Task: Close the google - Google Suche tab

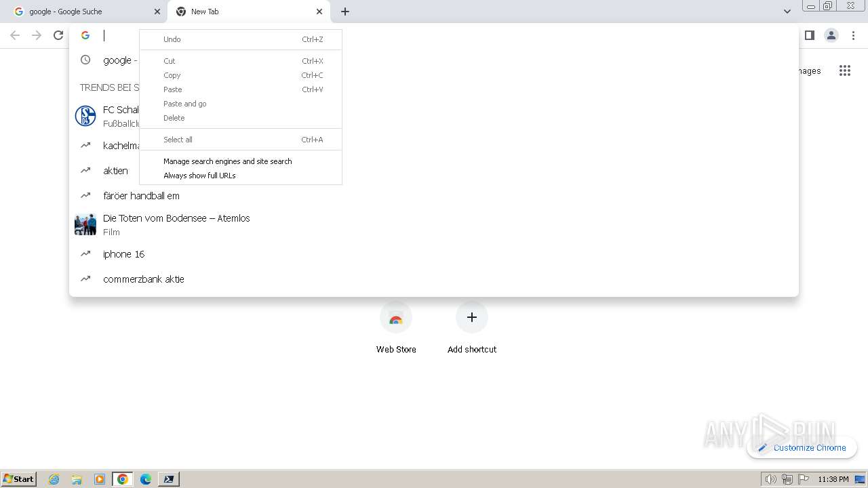Action: pyautogui.click(x=157, y=12)
